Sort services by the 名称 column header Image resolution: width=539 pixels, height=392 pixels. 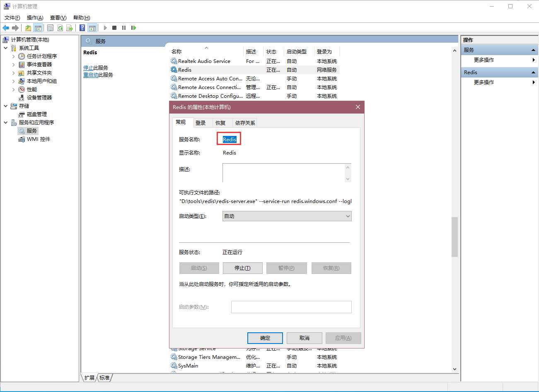point(206,51)
